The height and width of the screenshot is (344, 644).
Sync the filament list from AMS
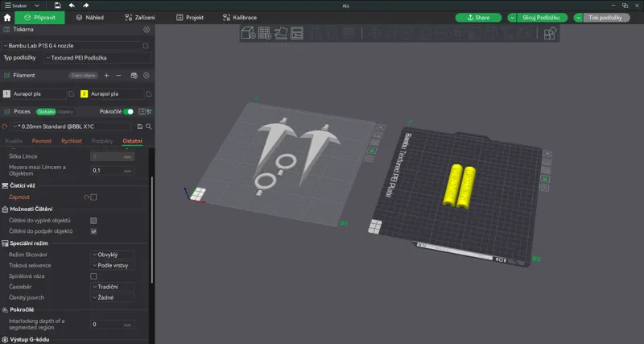tap(134, 76)
